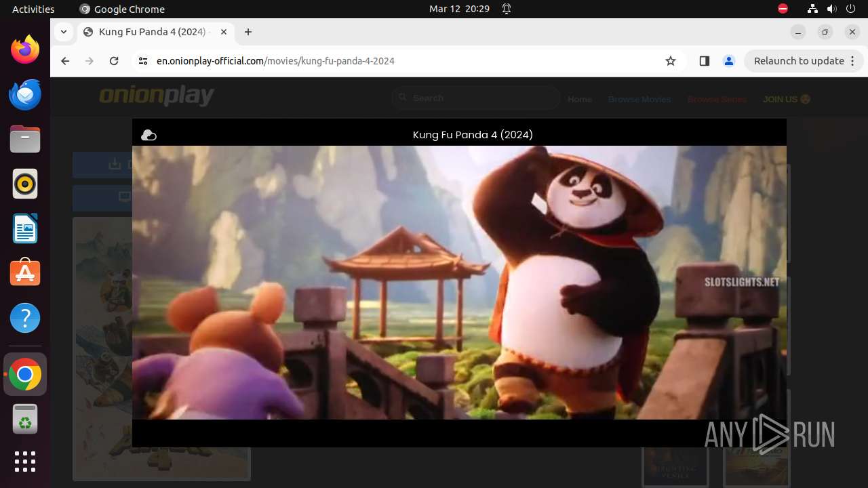868x488 pixels.
Task: Click the red do-not-disturb indicator in the top bar
Action: coord(783,9)
